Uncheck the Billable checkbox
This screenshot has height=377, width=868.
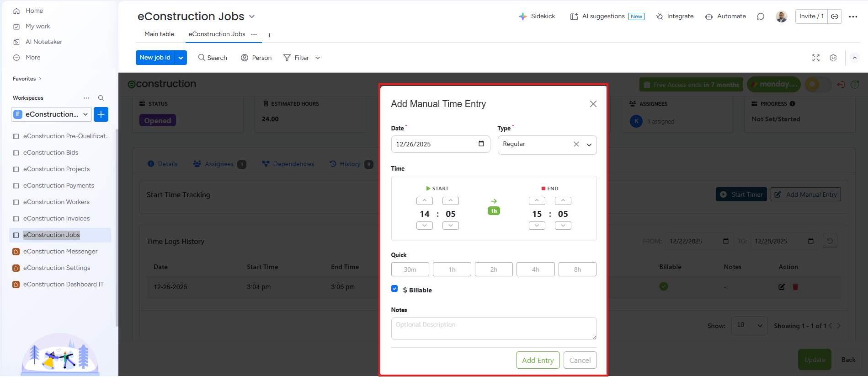point(394,289)
